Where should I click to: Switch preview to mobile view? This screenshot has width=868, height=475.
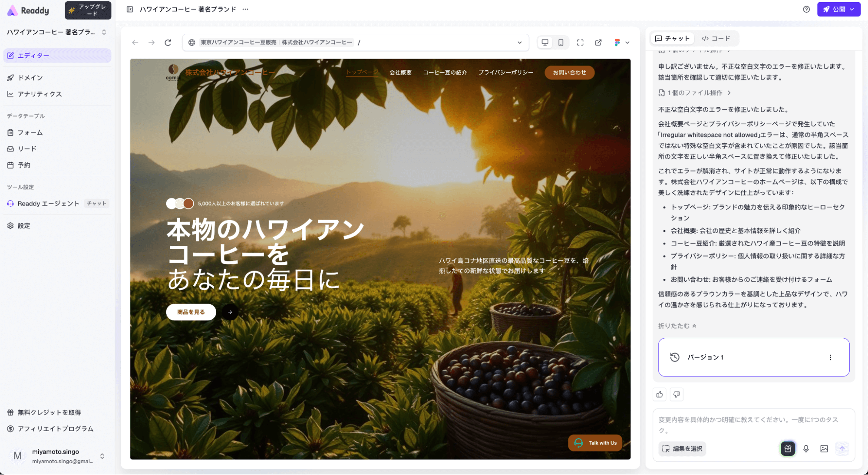[561, 42]
